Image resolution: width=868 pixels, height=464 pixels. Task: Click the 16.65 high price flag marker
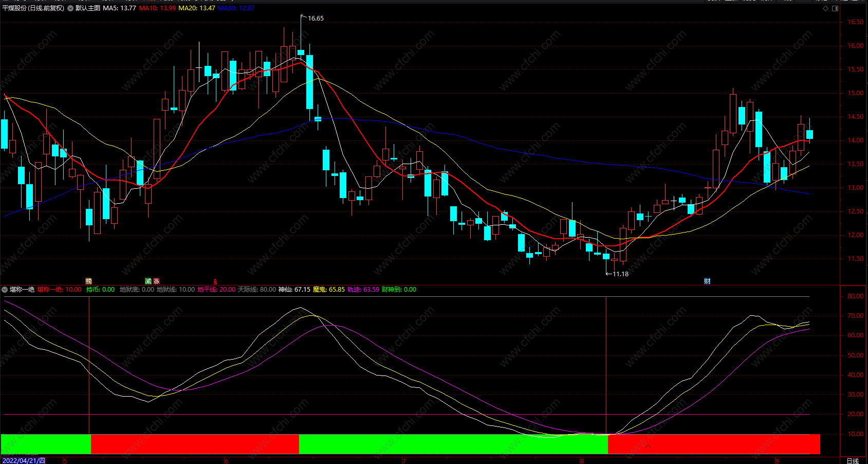312,18
